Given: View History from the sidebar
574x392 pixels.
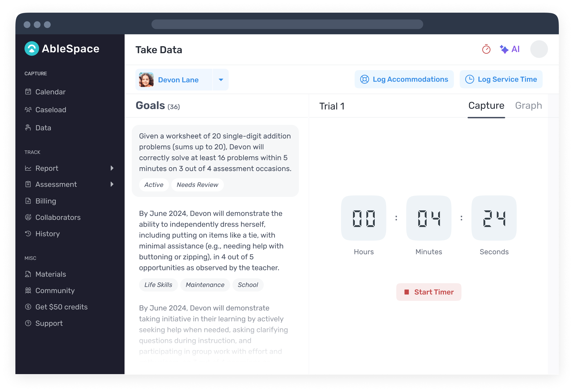Looking at the screenshot, I should (x=47, y=234).
